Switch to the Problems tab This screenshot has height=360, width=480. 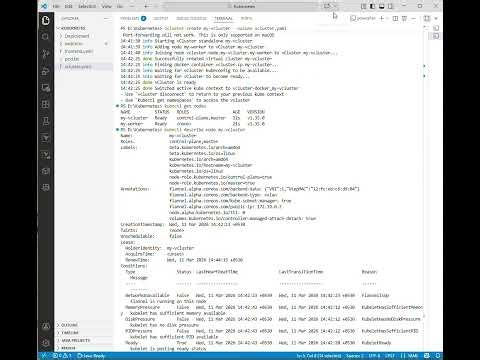[133, 18]
